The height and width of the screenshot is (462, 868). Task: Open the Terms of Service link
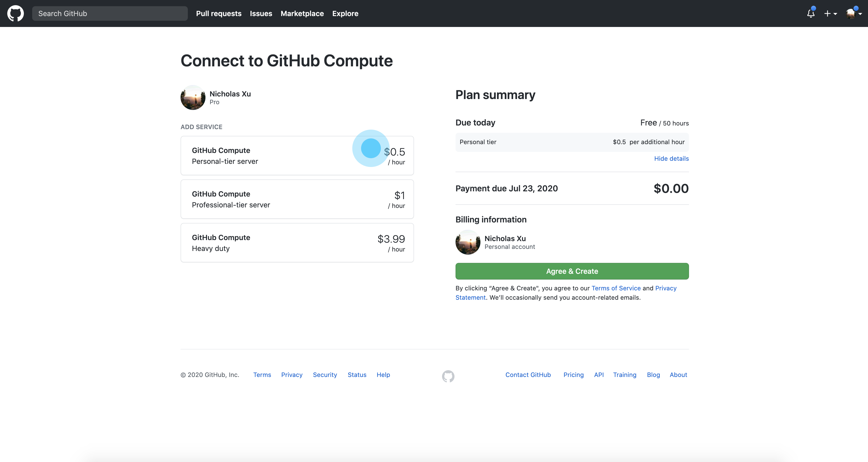[x=616, y=288]
